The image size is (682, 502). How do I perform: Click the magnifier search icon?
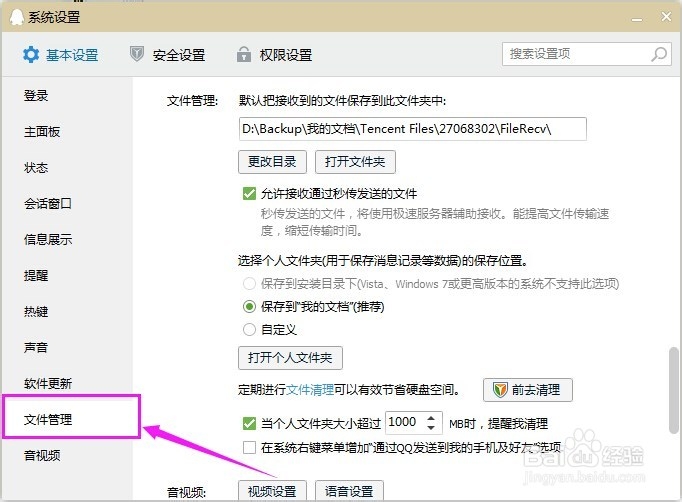click(659, 54)
